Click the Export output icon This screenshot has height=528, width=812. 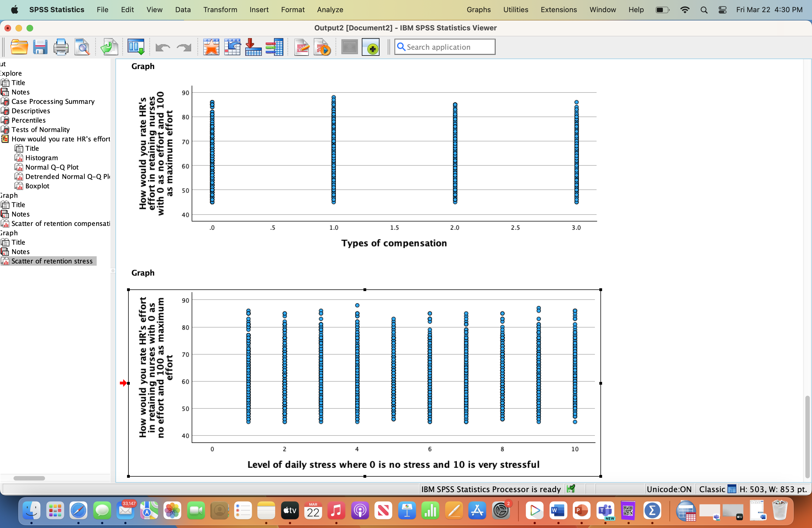point(109,47)
